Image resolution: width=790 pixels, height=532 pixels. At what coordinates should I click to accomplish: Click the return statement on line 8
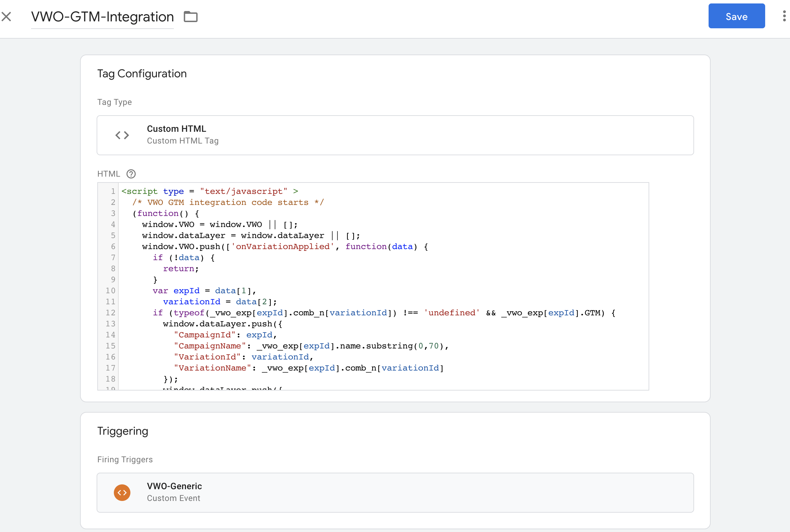tap(181, 268)
